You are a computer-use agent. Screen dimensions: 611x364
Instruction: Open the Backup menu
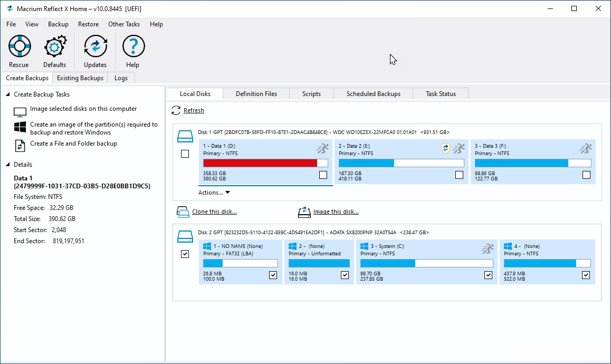[x=59, y=24]
